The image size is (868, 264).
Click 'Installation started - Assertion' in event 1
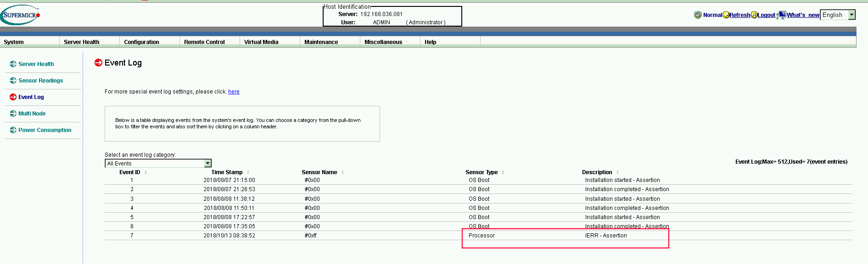[622, 180]
